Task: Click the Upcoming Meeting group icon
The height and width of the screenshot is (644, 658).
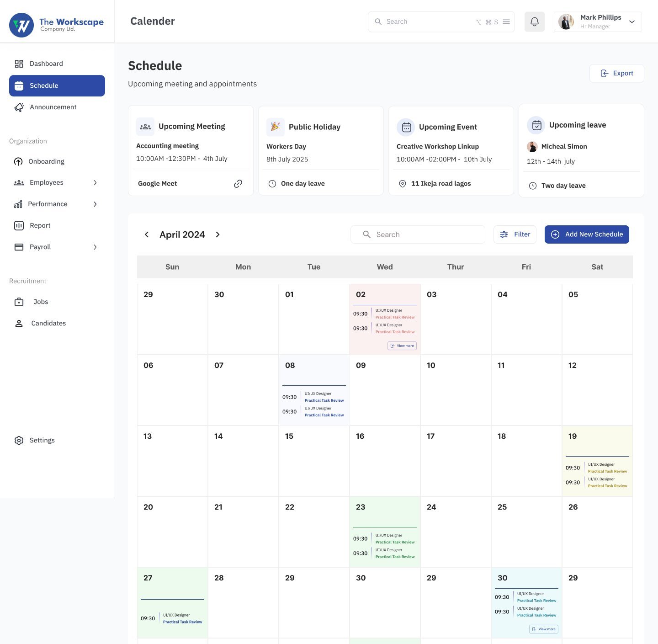Action: pos(145,127)
